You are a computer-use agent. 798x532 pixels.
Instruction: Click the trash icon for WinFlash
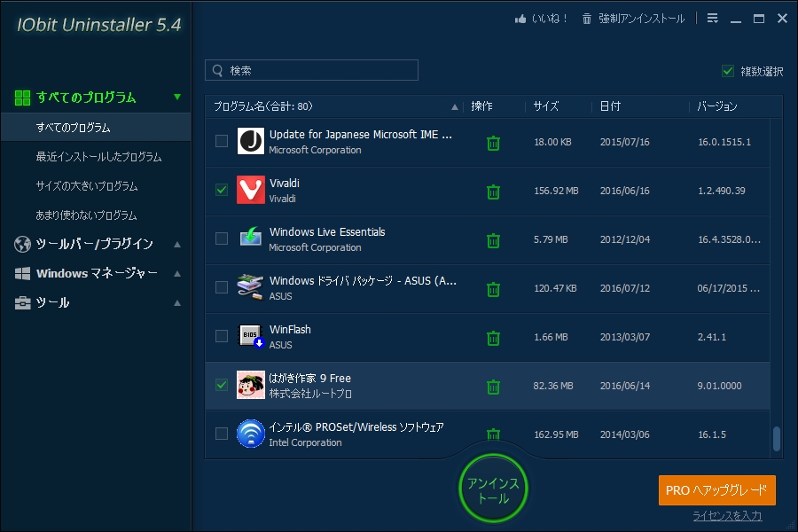pos(493,338)
